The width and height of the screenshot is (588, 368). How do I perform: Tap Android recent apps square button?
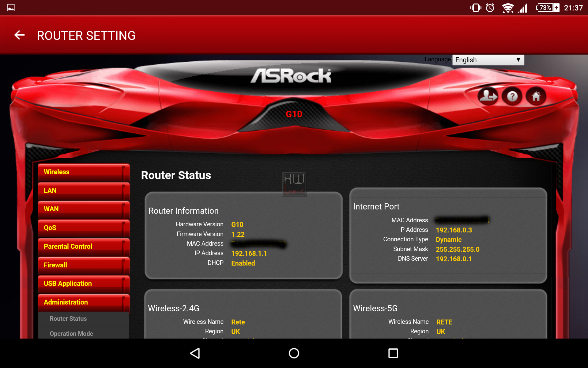coord(393,353)
